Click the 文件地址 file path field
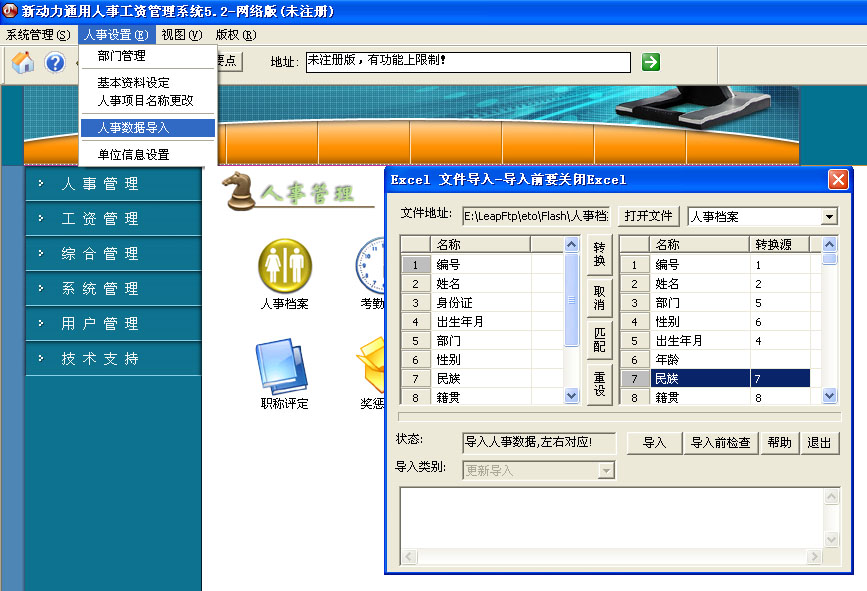Viewport: 867px width, 591px height. [x=535, y=216]
